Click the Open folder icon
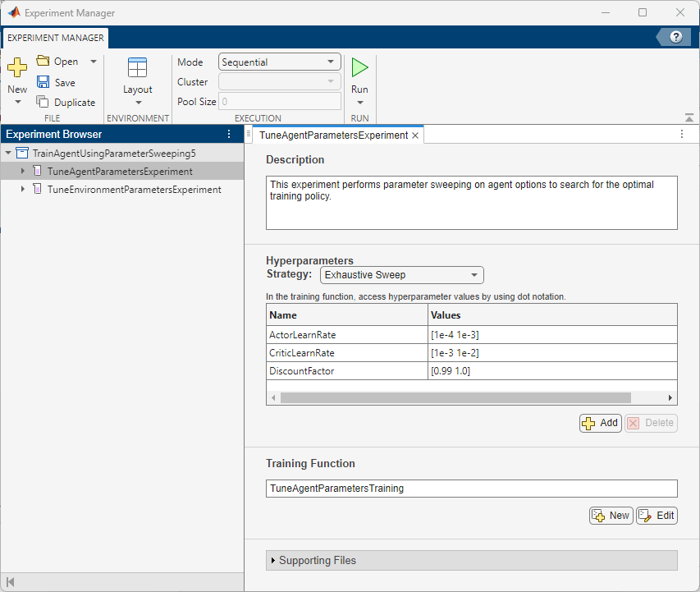 pos(43,62)
